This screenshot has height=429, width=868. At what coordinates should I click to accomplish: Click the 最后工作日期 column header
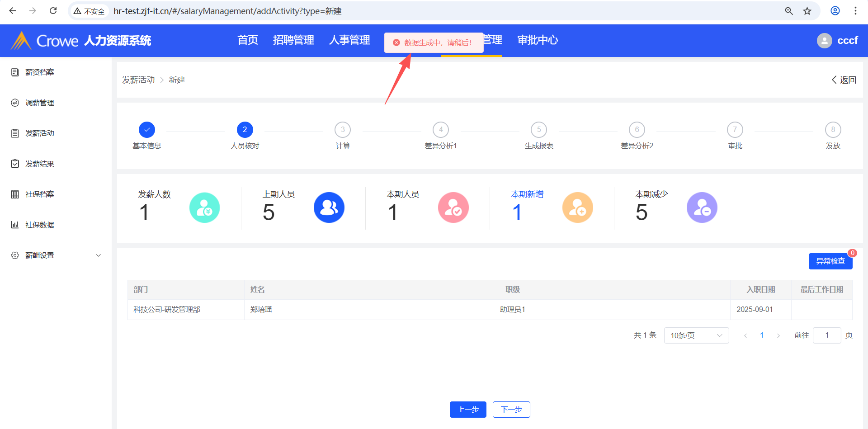click(x=822, y=290)
